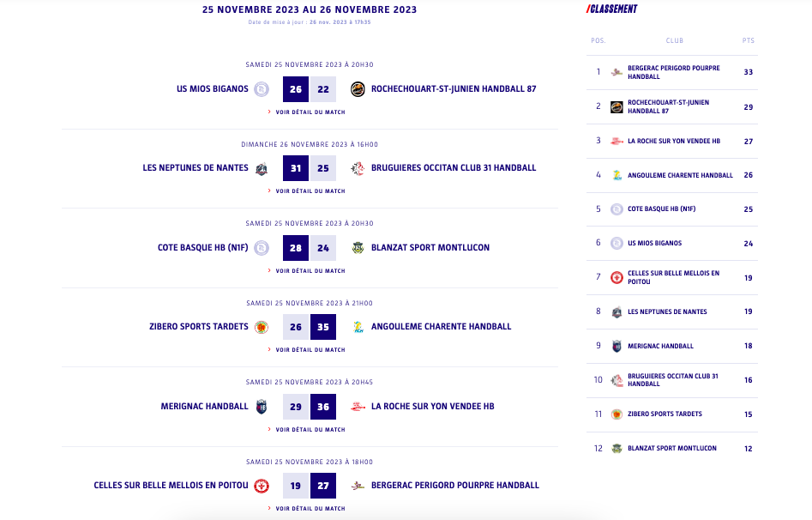Select Cote Basque HB in standings table
This screenshot has width=812, height=520.
click(661, 209)
